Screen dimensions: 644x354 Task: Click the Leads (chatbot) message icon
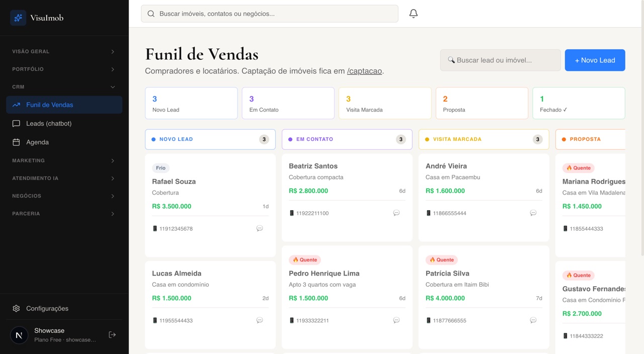(x=16, y=124)
